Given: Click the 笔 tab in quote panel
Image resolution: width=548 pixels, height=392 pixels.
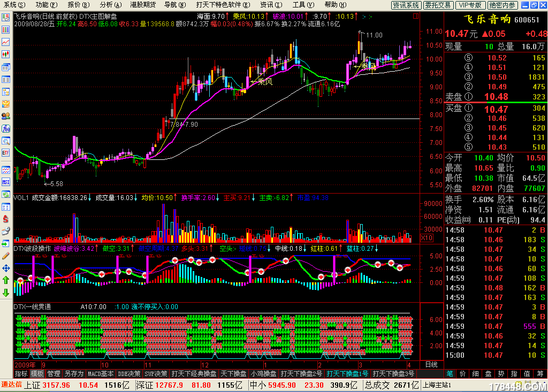Looking at the screenshot, I should (450, 374).
